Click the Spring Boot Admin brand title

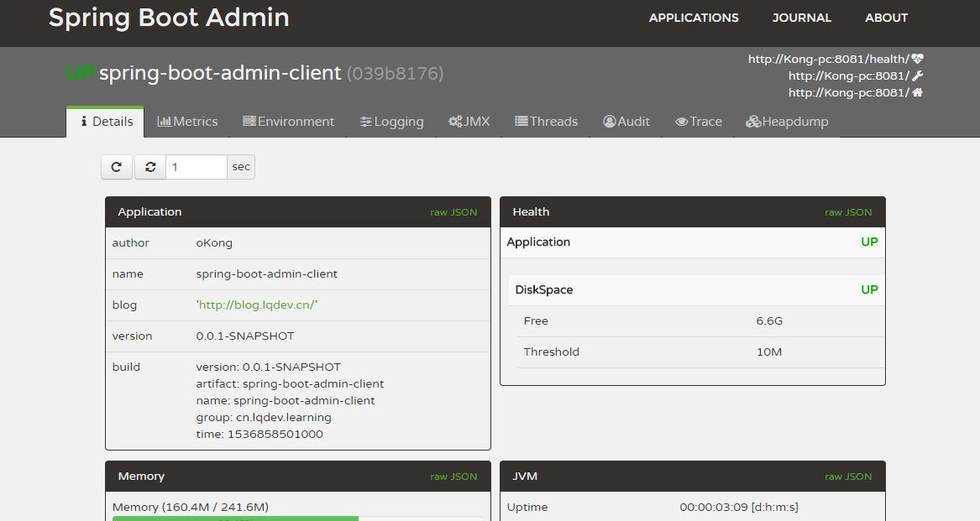169,18
